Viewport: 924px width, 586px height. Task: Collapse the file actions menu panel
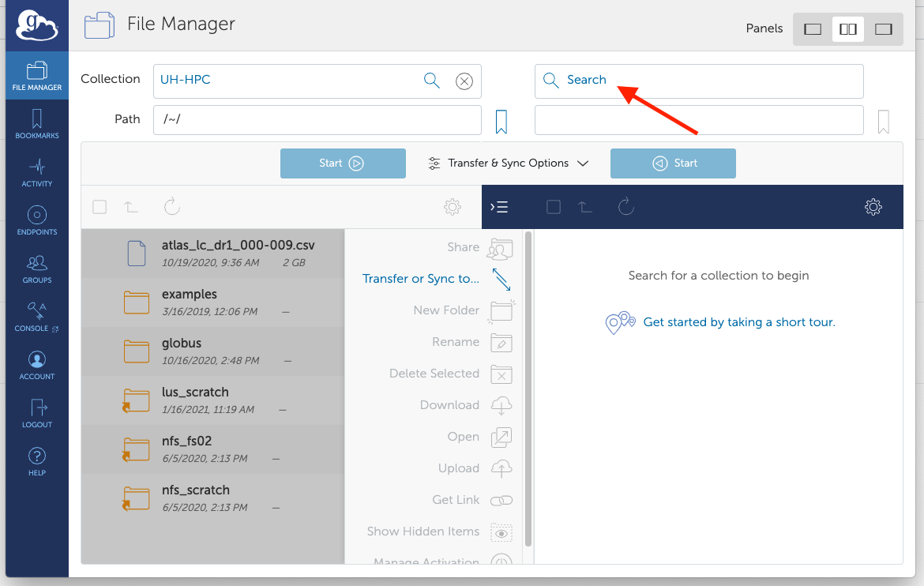click(x=499, y=207)
